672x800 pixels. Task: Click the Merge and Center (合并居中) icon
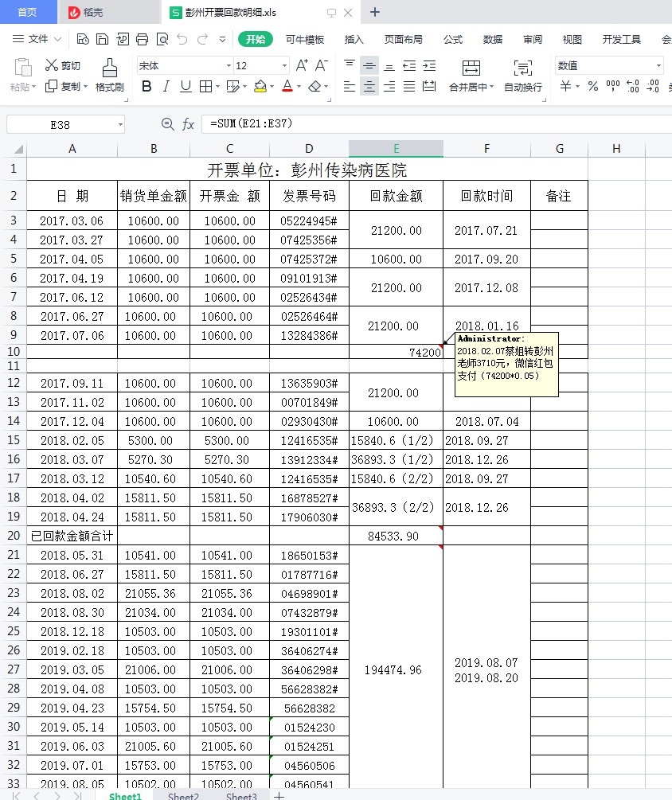tap(471, 68)
